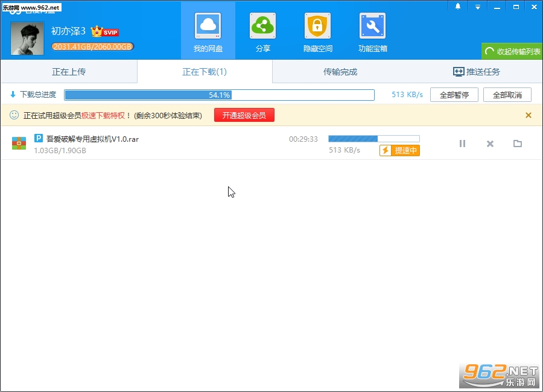543x392 pixels.
Task: Click the size text 1.03GB/1.90GB
Action: [60, 151]
